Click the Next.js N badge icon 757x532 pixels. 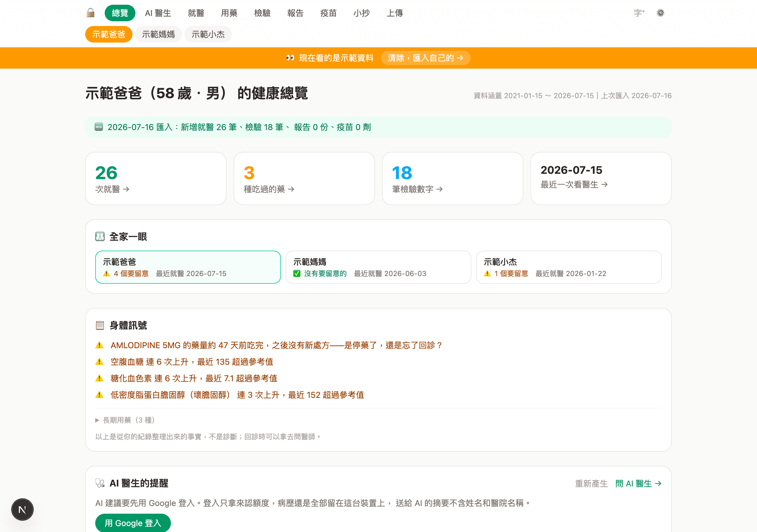click(22, 510)
